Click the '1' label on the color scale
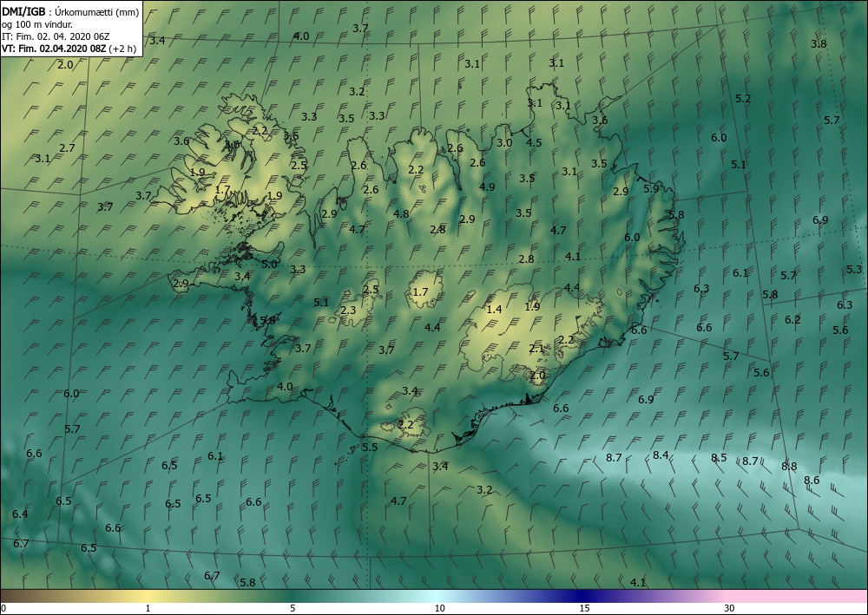 (x=148, y=608)
